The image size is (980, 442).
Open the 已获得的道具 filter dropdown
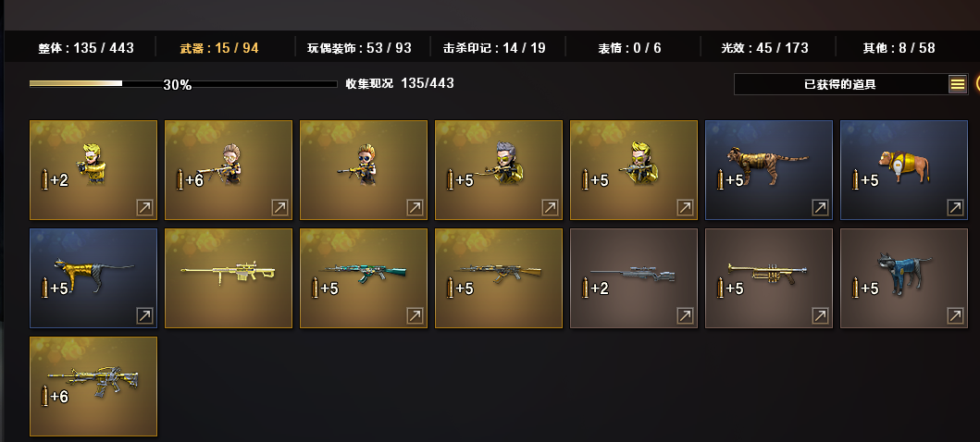841,84
